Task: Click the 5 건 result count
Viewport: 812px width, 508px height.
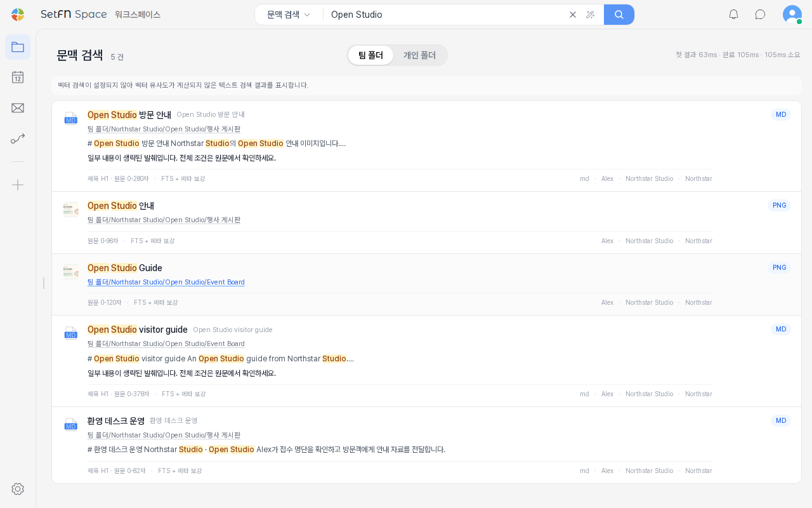Action: [x=117, y=57]
